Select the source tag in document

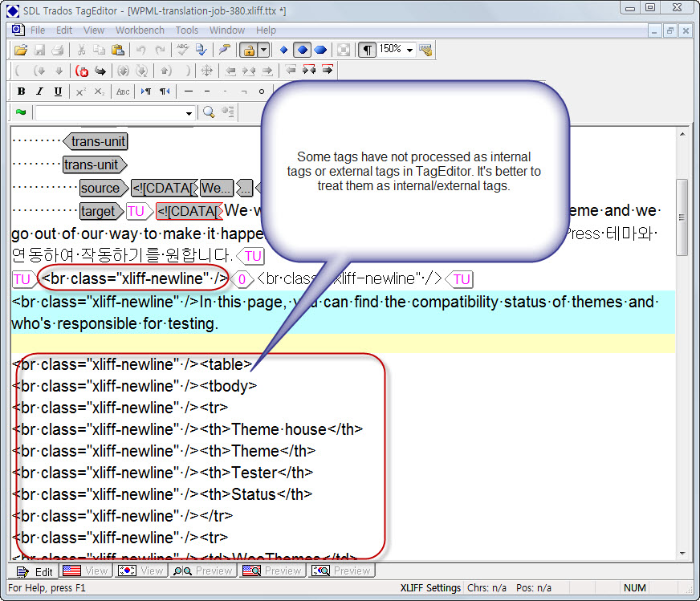pos(104,188)
